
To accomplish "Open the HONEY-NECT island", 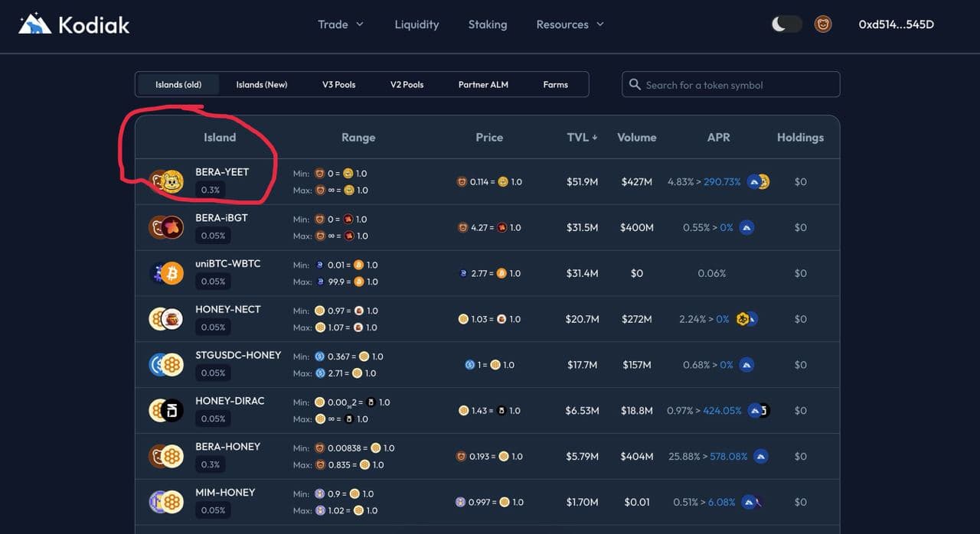I will click(487, 319).
